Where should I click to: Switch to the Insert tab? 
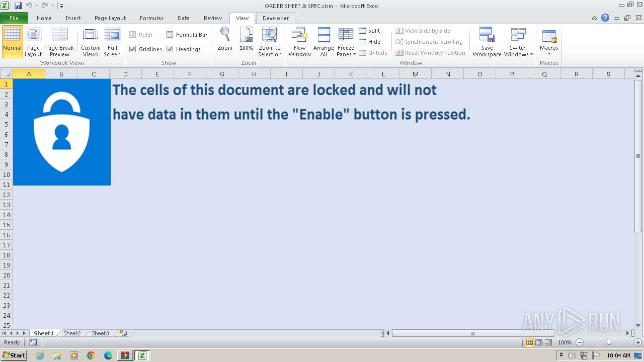point(73,18)
